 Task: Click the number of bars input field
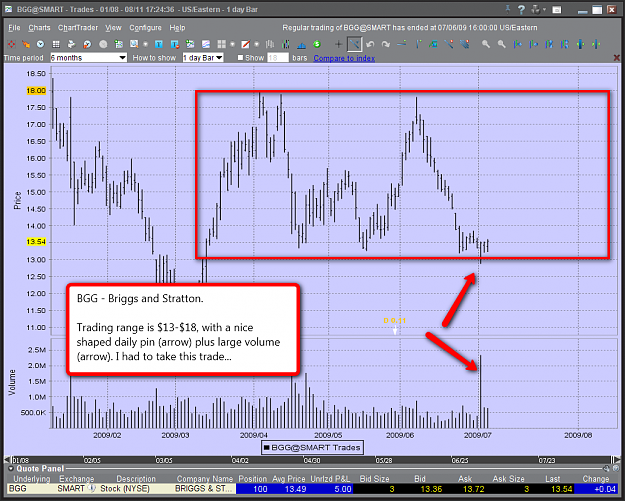(x=277, y=58)
